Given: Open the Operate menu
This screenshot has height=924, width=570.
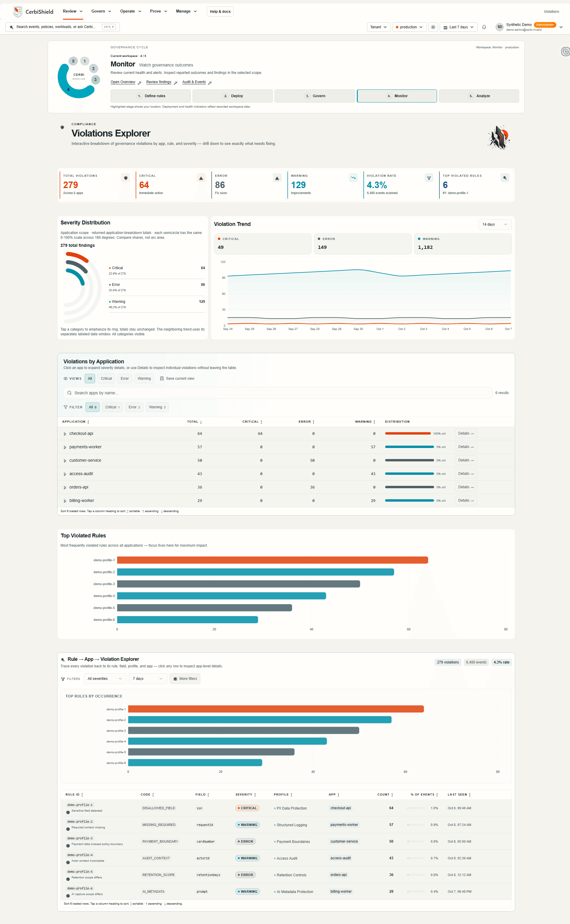Looking at the screenshot, I should [131, 11].
